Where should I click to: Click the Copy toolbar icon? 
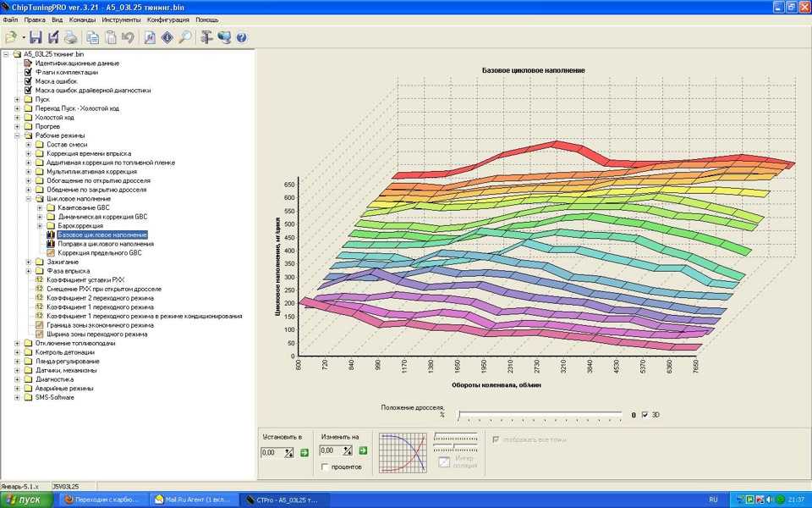pos(92,37)
